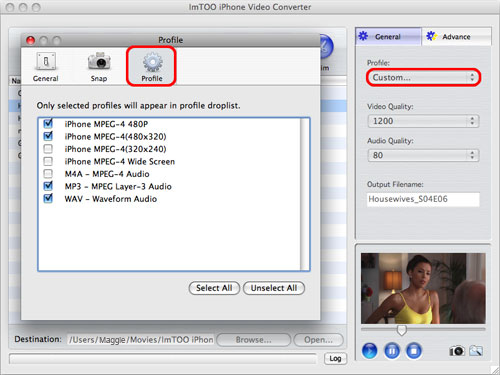
Task: Click the conversion progress bar
Action: coord(163,359)
